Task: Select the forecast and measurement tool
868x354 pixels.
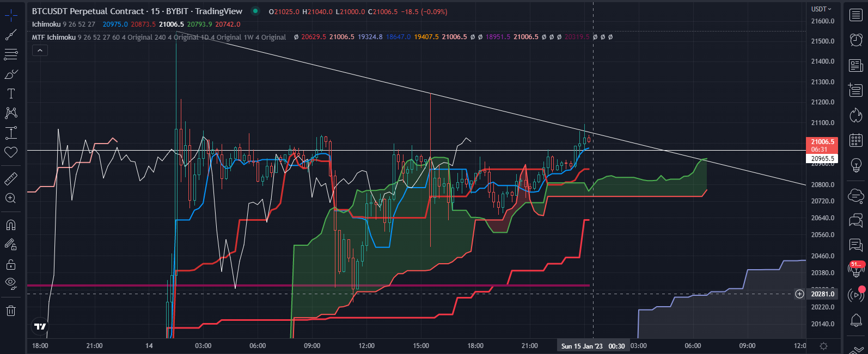Action: tap(11, 133)
